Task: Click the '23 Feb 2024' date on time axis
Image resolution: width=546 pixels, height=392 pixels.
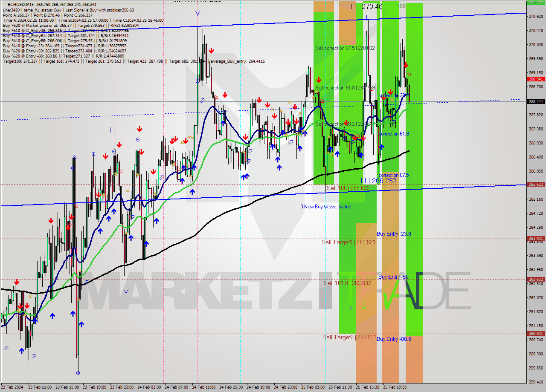Action: 13,387
